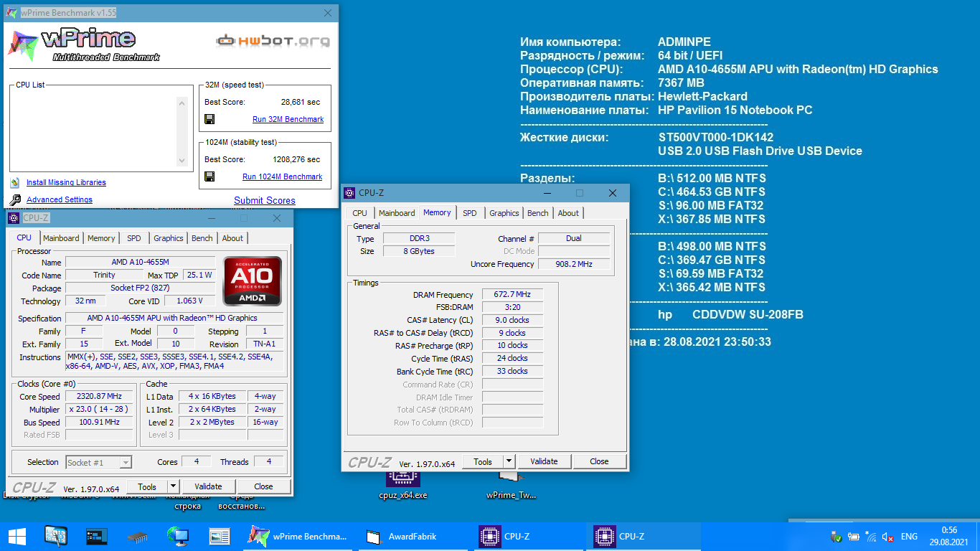Click the muted volume tray icon
980x551 pixels.
click(x=888, y=537)
